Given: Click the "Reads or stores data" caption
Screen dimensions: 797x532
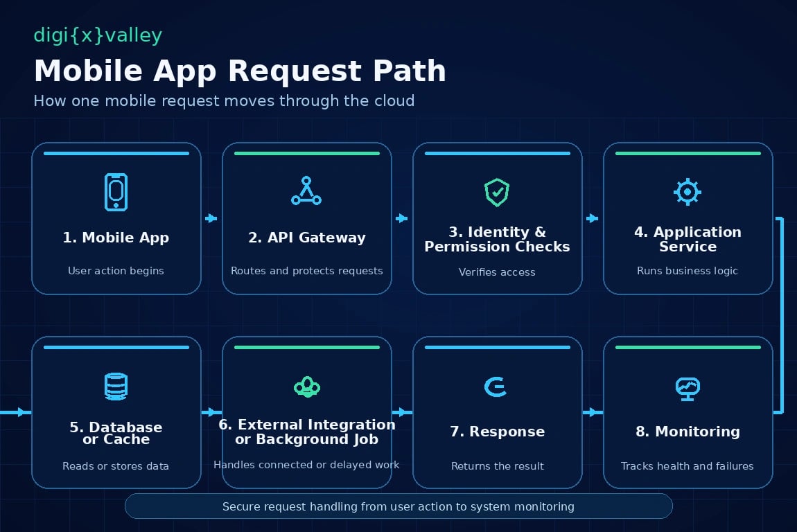Looking at the screenshot, I should (x=115, y=466).
